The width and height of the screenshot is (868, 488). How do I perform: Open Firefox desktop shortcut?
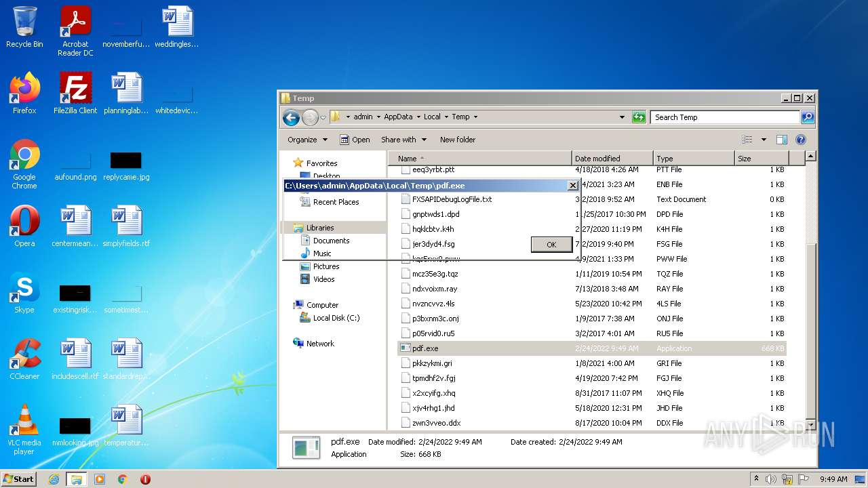(24, 93)
